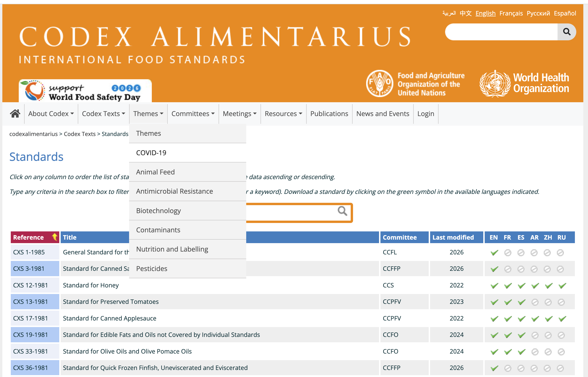Select Nutrition and Labelling entry
Screen dimensions: 588x377
188,249
